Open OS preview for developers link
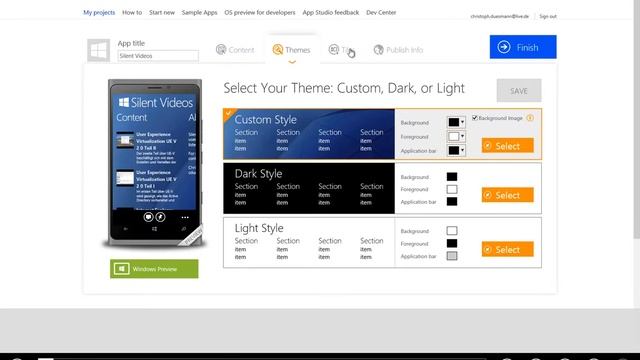Image resolution: width=640 pixels, height=360 pixels. [x=260, y=12]
